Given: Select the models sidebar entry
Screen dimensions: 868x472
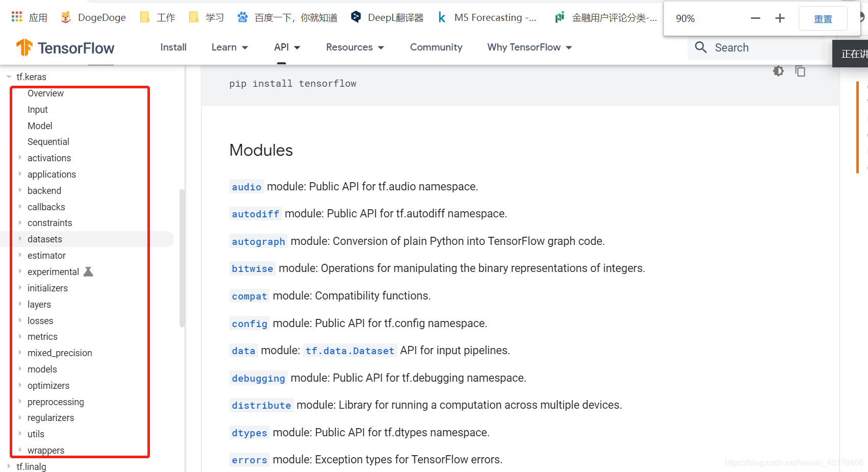Looking at the screenshot, I should click(x=42, y=369).
